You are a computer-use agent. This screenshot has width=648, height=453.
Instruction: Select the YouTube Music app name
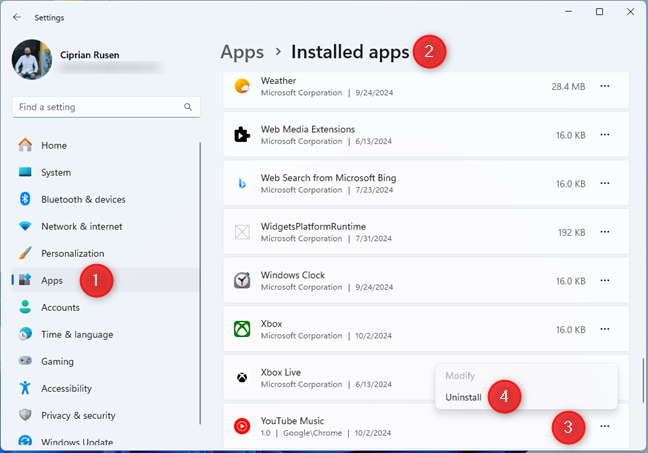[292, 421]
